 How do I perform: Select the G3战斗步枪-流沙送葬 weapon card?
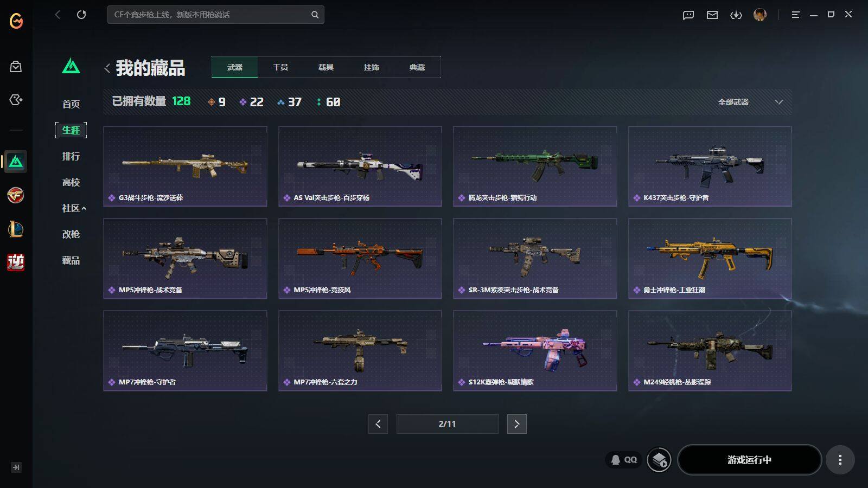pyautogui.click(x=185, y=166)
